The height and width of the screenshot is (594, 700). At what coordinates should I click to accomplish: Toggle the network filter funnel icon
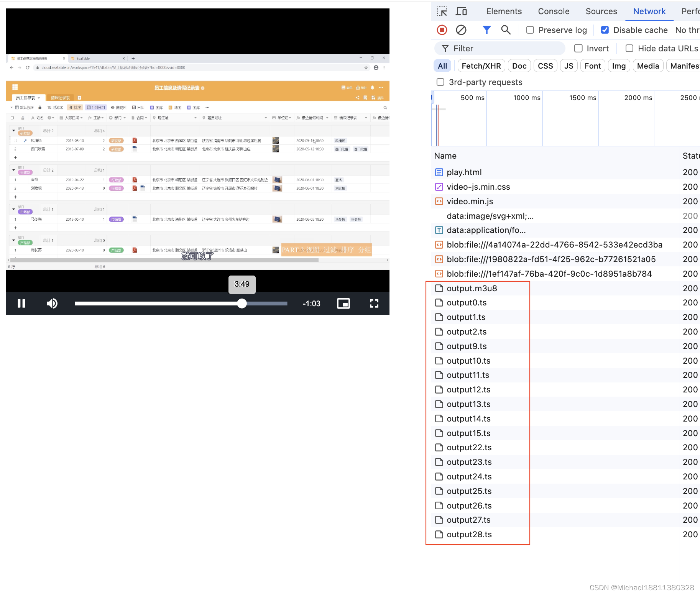tap(486, 30)
